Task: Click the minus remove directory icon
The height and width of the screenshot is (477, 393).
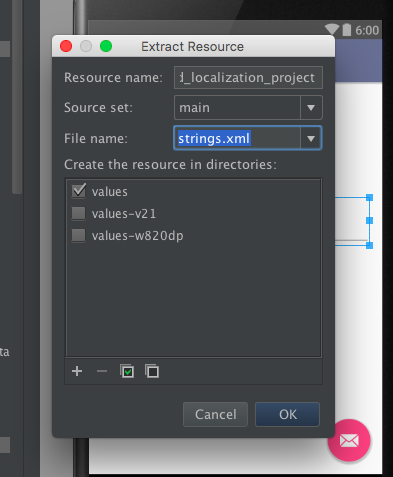Action: point(102,371)
